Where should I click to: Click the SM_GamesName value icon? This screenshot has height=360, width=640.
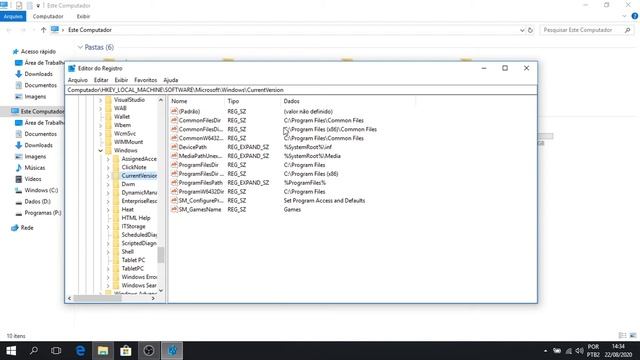[x=174, y=209]
